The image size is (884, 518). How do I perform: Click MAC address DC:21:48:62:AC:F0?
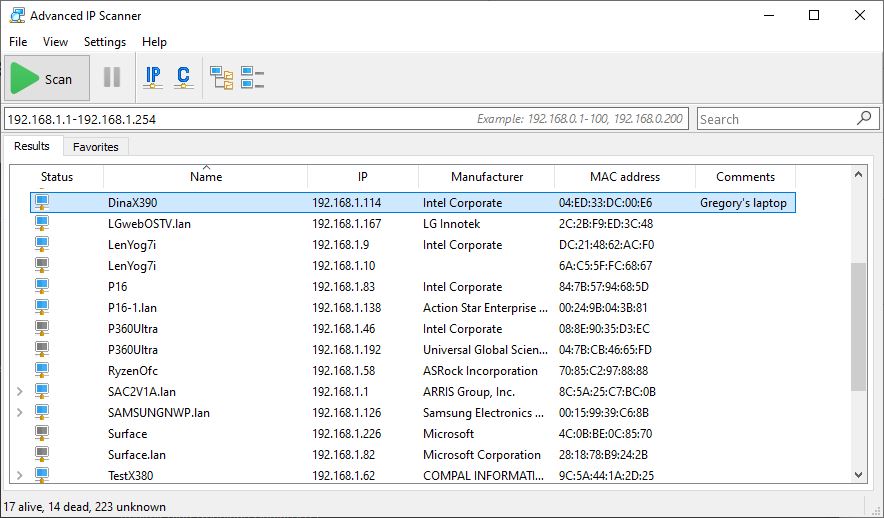point(607,245)
